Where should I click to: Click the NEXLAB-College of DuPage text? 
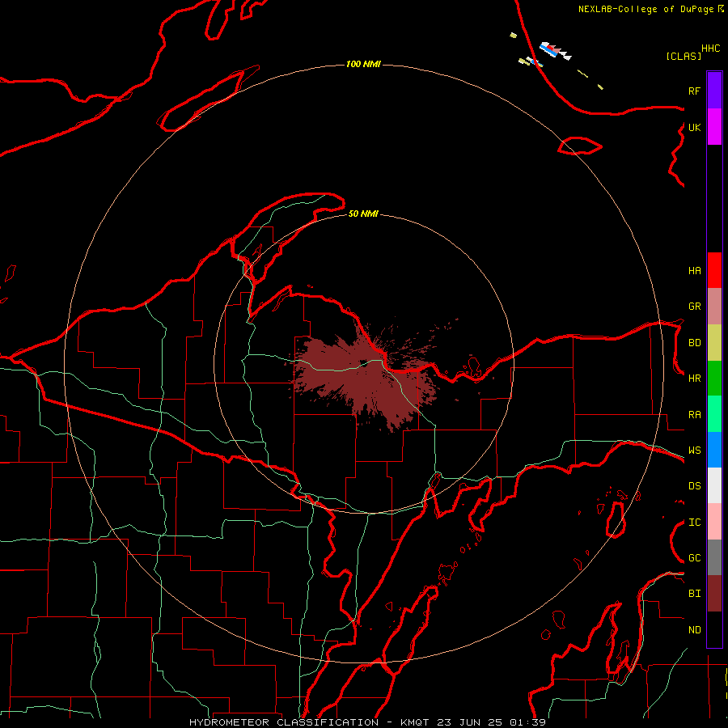(645, 9)
